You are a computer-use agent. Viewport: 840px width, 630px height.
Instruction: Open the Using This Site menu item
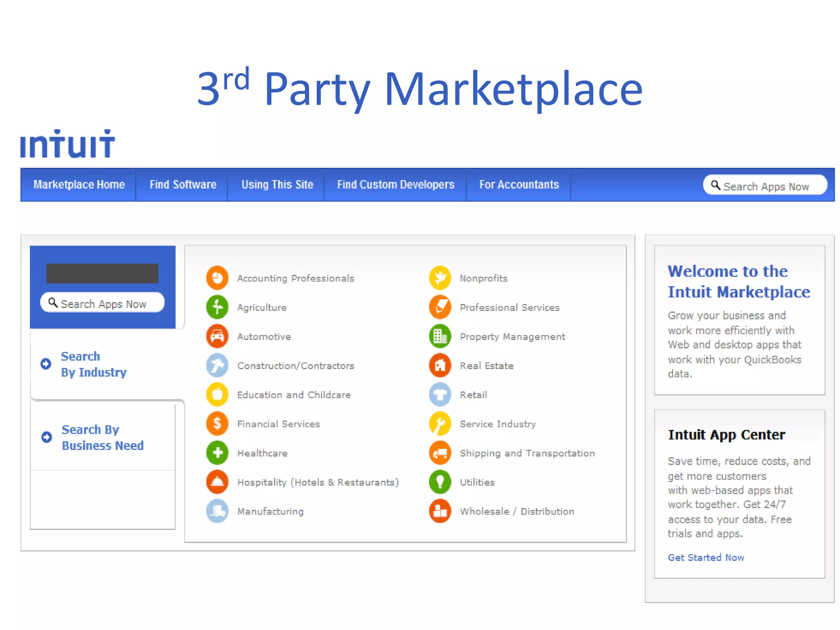(x=277, y=185)
